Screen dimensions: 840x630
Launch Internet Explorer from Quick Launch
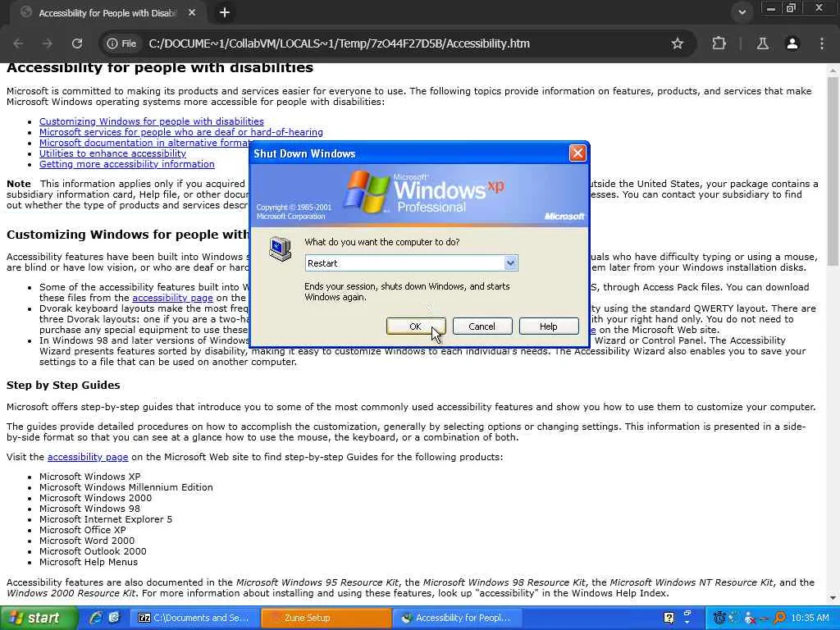click(x=96, y=618)
